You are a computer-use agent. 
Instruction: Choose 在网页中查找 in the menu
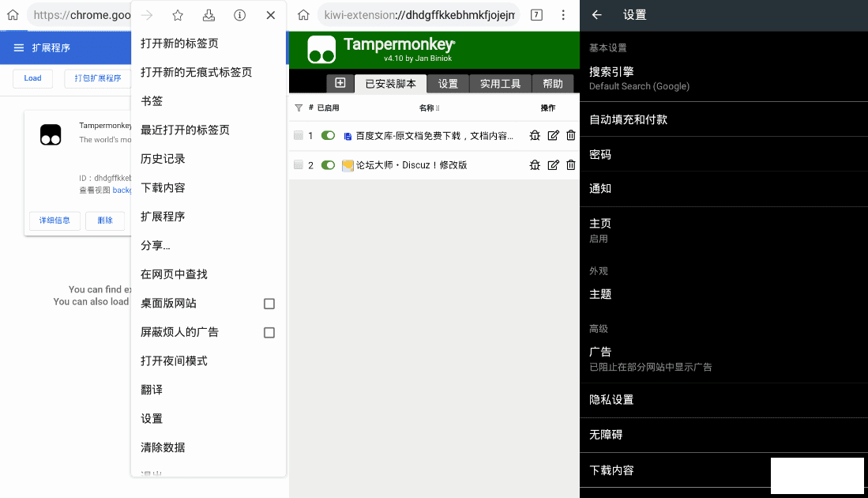(209, 274)
